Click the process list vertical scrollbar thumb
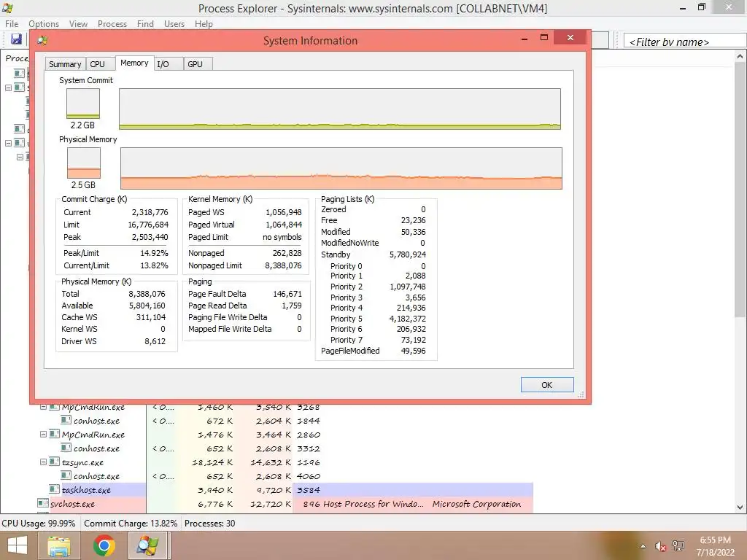This screenshot has width=747, height=560. coord(740,190)
